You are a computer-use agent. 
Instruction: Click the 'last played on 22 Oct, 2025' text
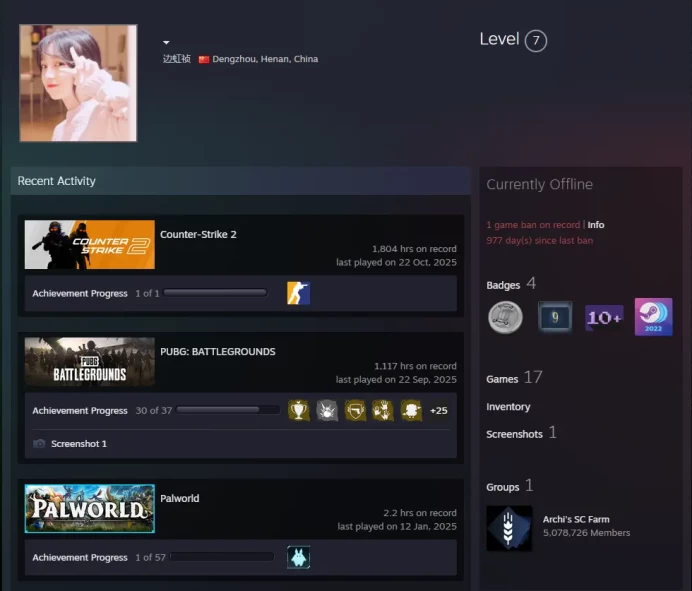point(396,262)
